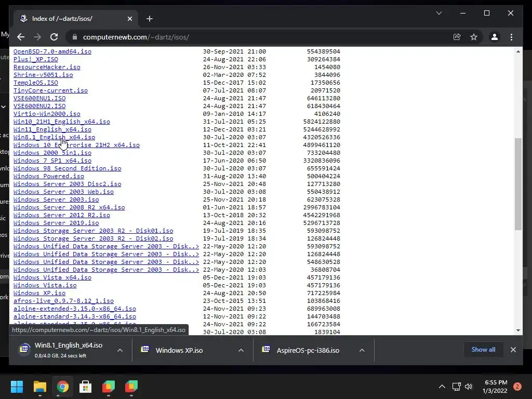View site info via the padlock icon
Viewport: 532px width, 399px height.
coord(75,37)
